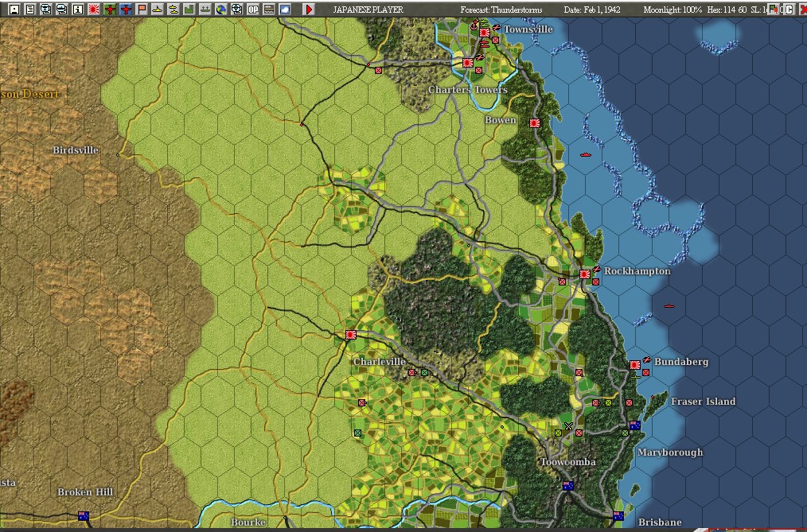Click the Maryborough town label
The image size is (807, 532).
670,452
